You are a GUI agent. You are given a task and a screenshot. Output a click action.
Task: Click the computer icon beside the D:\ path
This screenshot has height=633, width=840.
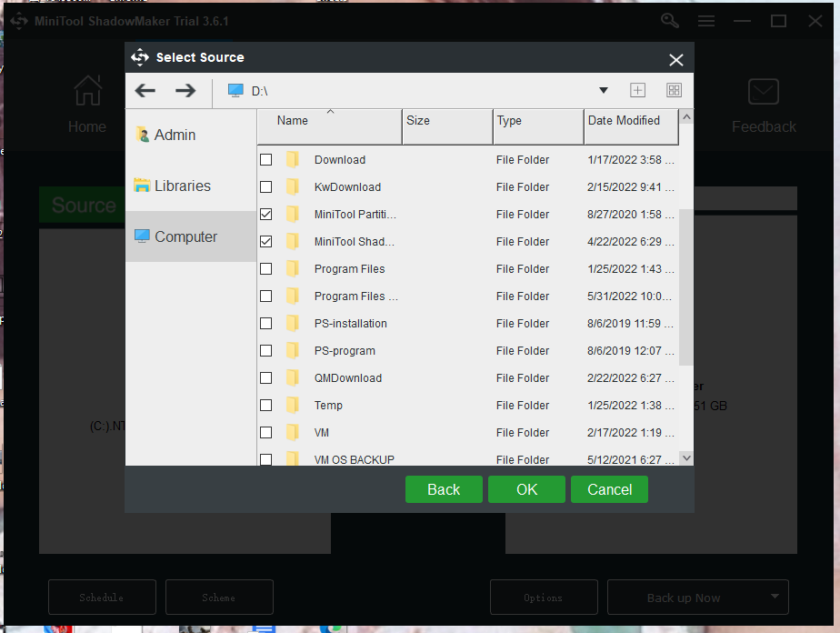[235, 91]
